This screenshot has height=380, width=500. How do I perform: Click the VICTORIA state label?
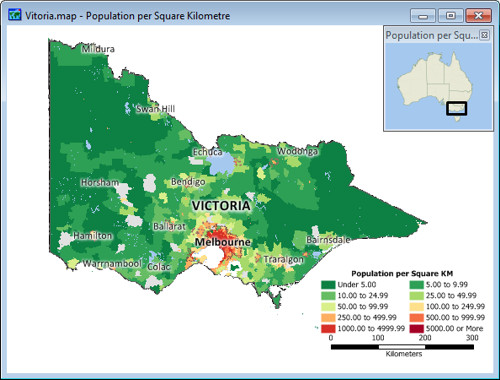[x=221, y=206]
